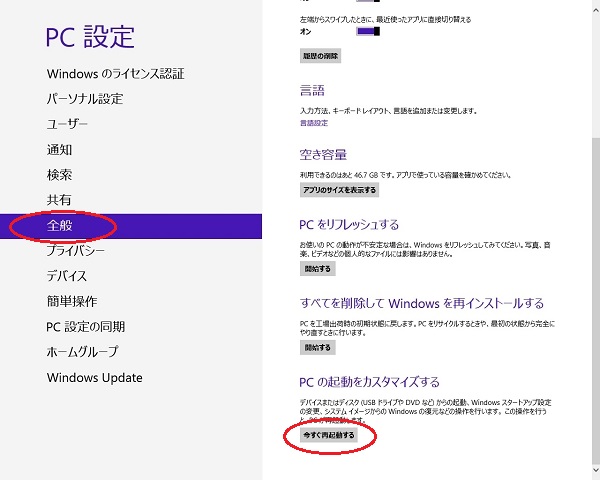Screen dimensions: 600x480
Task: Open Windows Update category
Action: click(x=95, y=377)
